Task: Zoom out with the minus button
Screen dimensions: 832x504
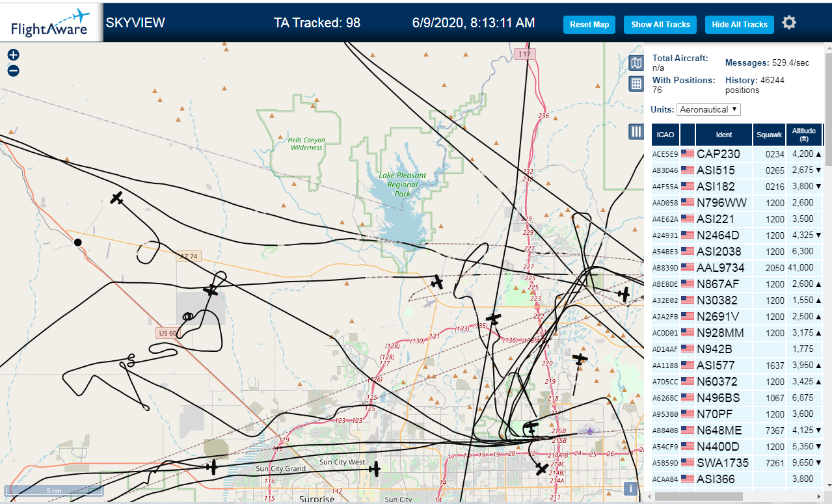Action: pos(14,71)
